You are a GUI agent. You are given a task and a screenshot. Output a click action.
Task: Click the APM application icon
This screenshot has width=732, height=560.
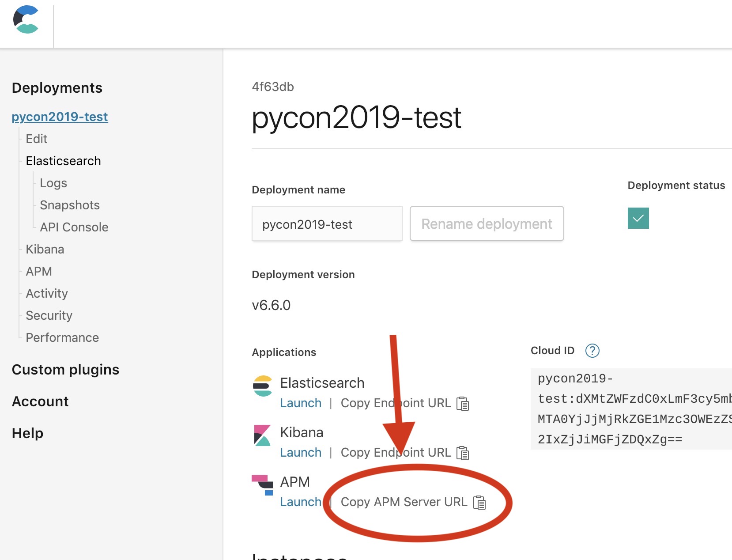(263, 485)
